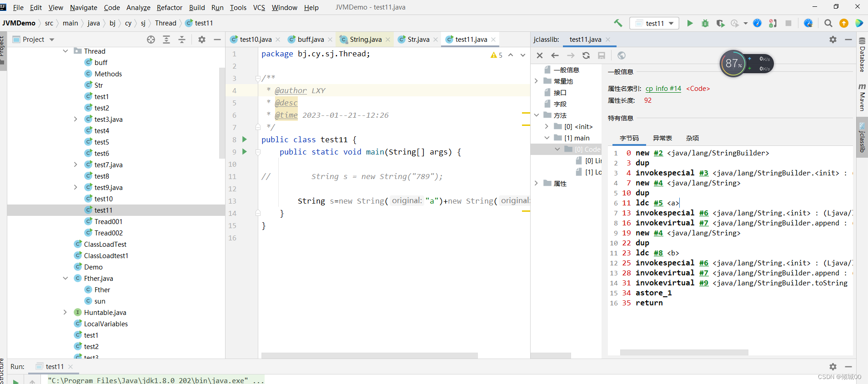
Task: Collapse the Thread folder
Action: (65, 51)
